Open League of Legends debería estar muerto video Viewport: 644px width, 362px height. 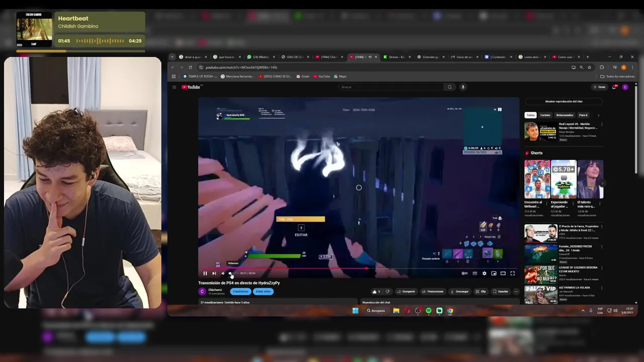pyautogui.click(x=541, y=275)
